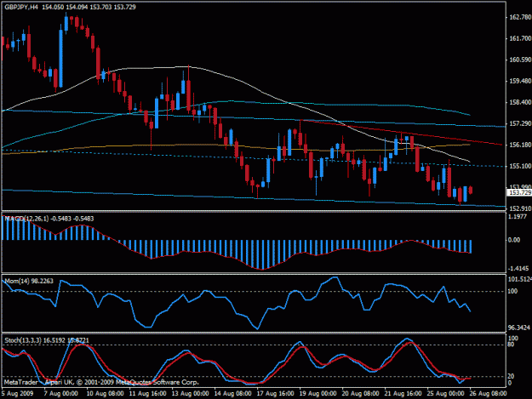This screenshot has width=532, height=399.
Task: Click the 100 level on Momentum scale
Action: tap(513, 291)
